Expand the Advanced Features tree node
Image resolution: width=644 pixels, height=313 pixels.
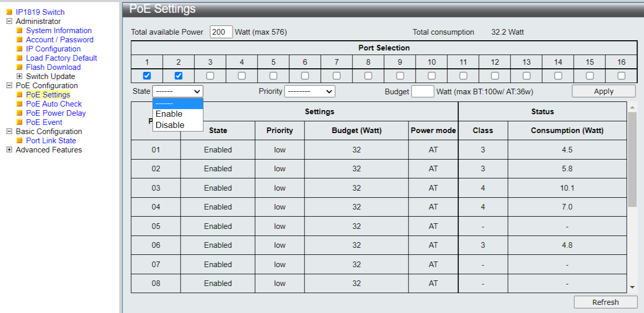click(9, 150)
